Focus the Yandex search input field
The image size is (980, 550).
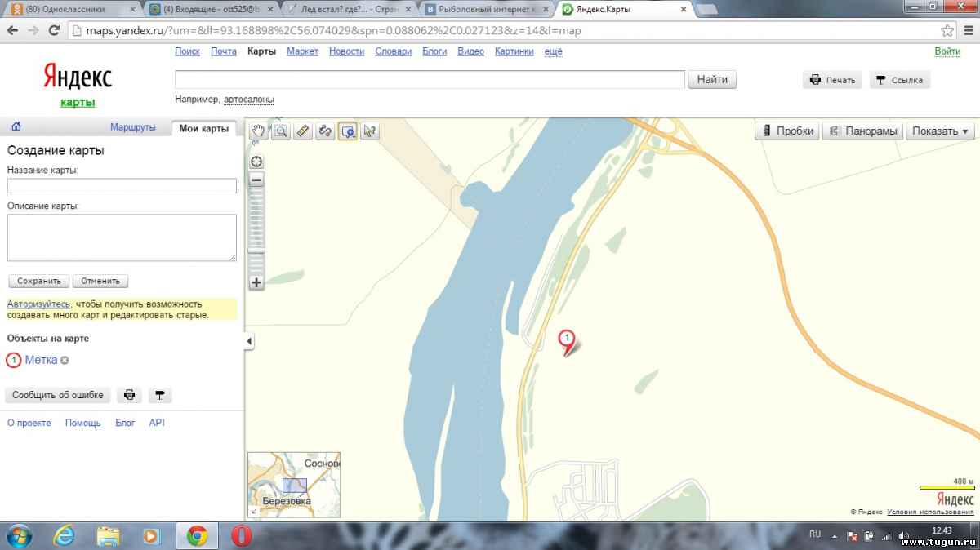coord(430,79)
